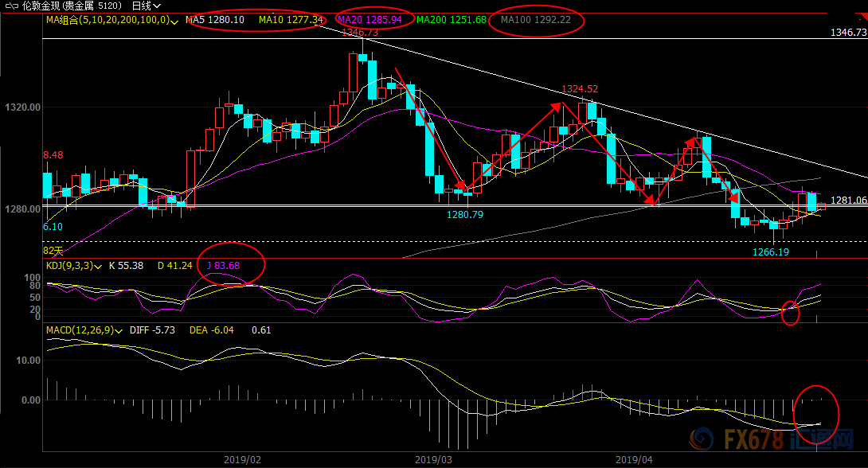The width and height of the screenshot is (868, 468).
Task: Click the green MA200 1251.68 label
Action: click(451, 19)
